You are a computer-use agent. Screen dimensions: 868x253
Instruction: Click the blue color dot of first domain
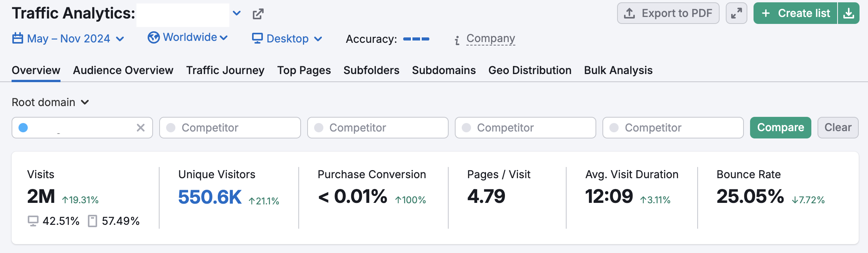tap(23, 128)
